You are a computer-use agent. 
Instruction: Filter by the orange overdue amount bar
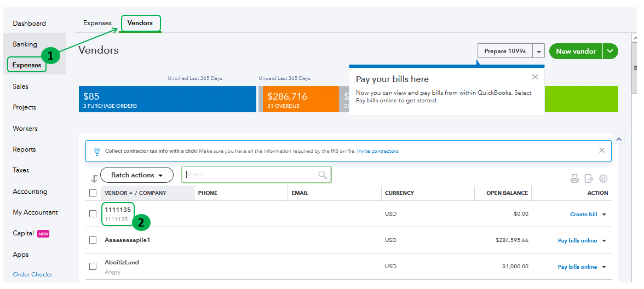298,99
